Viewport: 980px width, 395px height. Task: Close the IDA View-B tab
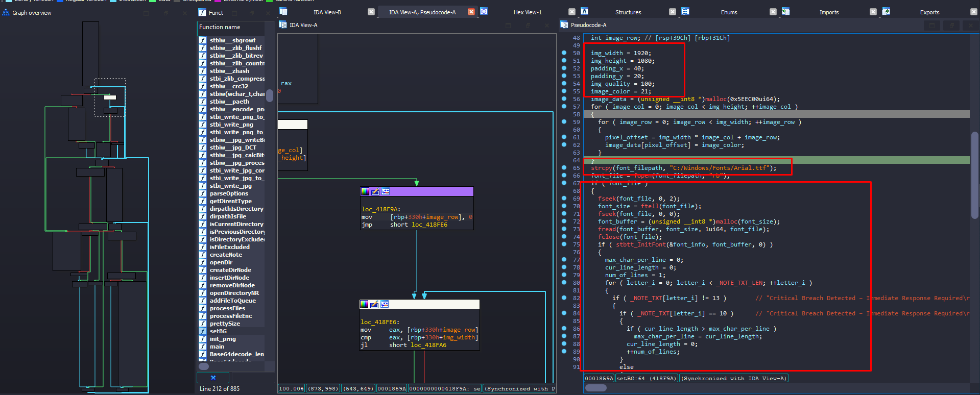pyautogui.click(x=371, y=12)
